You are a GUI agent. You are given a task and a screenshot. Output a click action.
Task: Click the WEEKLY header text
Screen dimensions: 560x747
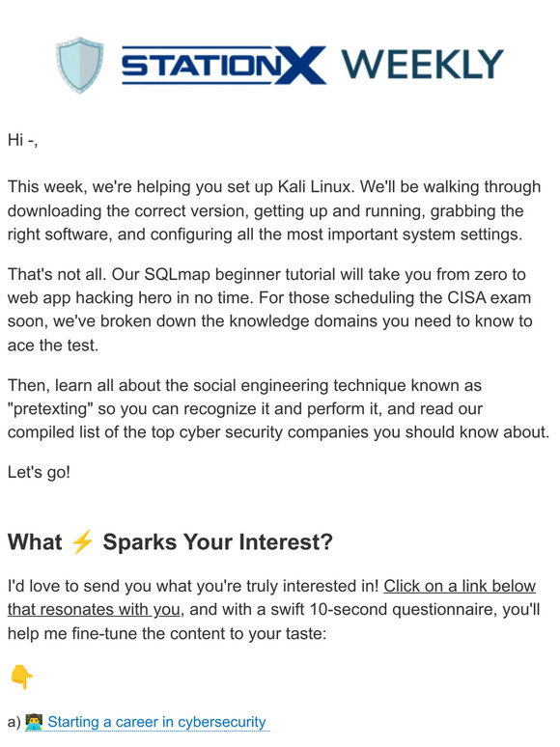(x=422, y=64)
